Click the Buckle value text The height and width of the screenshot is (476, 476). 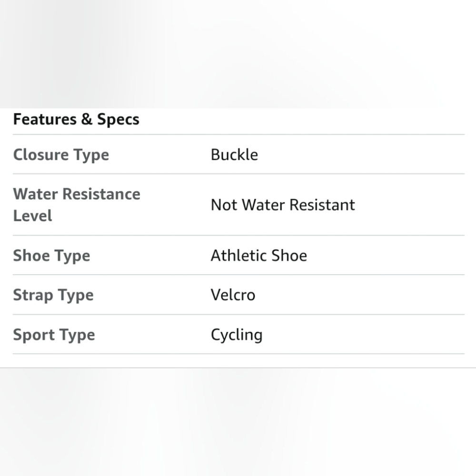coord(234,155)
